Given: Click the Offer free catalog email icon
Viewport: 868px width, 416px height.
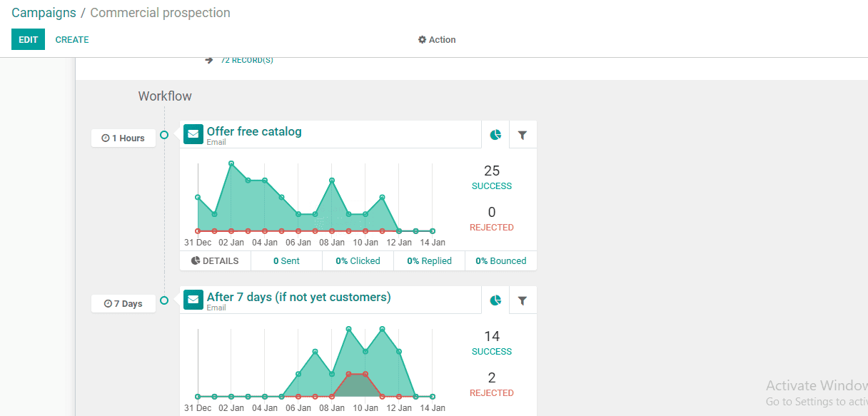Looking at the screenshot, I should coord(193,134).
